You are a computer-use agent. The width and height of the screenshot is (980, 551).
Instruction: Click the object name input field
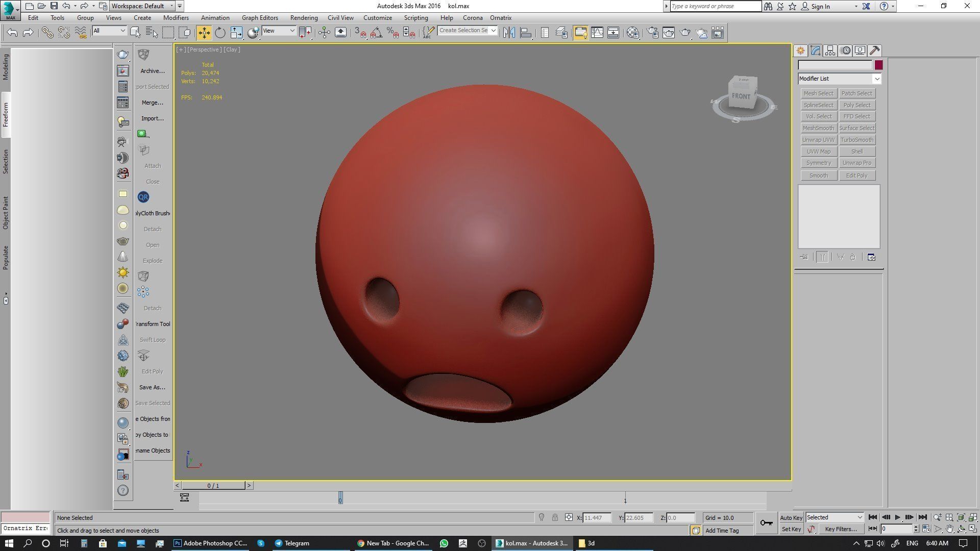[835, 65]
